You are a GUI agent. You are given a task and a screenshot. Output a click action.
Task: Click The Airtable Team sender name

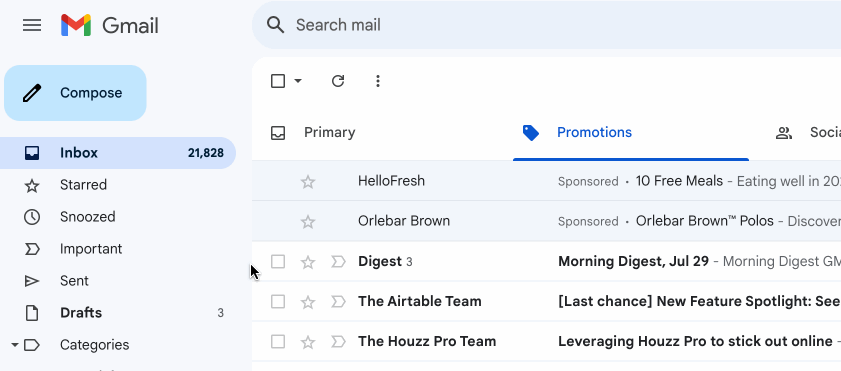click(x=419, y=301)
